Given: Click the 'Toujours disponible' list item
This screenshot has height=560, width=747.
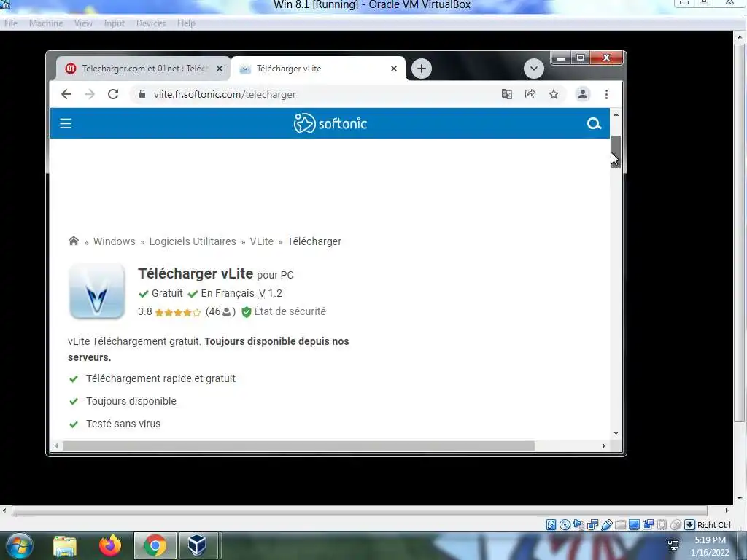Looking at the screenshot, I should 131,401.
